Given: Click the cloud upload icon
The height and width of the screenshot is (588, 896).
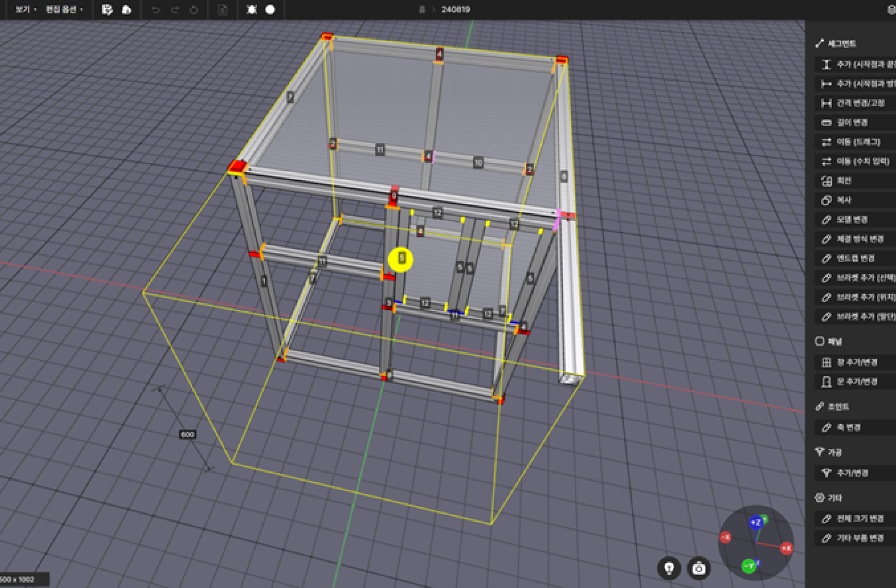Looking at the screenshot, I should (x=126, y=9).
